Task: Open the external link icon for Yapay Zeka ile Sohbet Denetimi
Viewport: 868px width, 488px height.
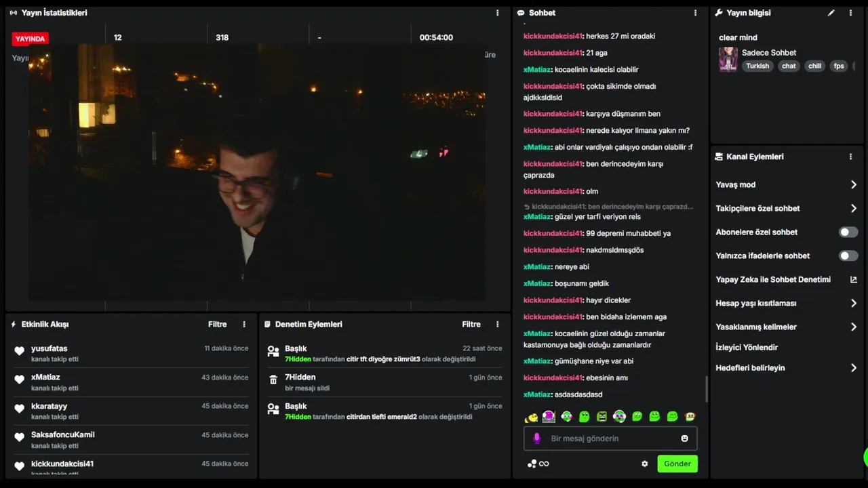Action: pos(854,279)
